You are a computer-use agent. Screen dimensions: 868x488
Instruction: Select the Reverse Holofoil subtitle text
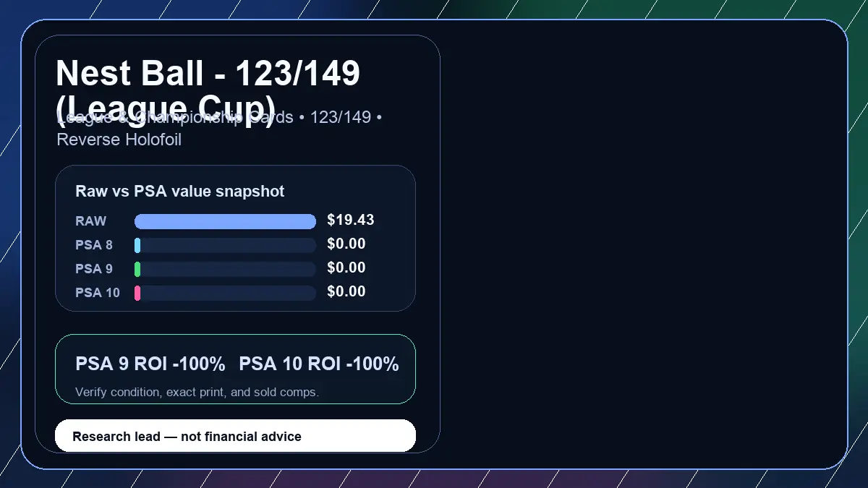[119, 140]
